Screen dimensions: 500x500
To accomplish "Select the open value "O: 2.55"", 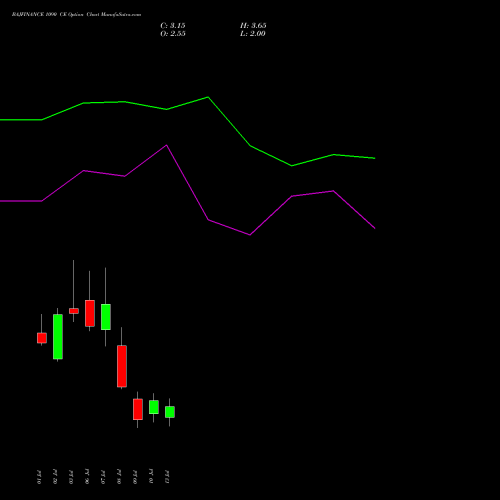I will tap(173, 34).
